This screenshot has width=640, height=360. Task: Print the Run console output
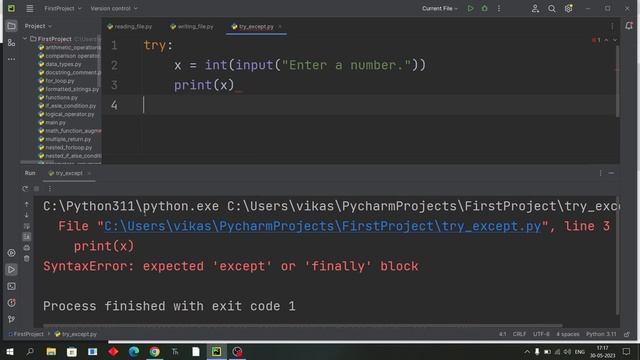(27, 248)
